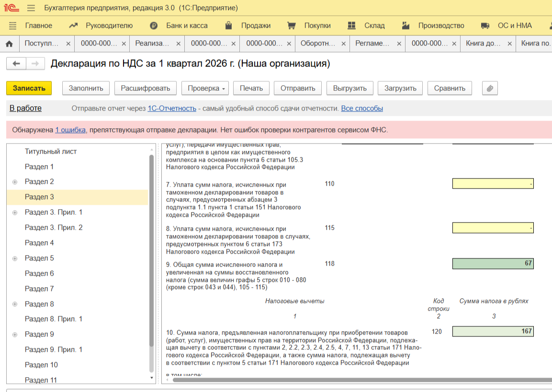Open the 1 ошибка link
Viewport: 552px width, 392px height.
[x=70, y=130]
